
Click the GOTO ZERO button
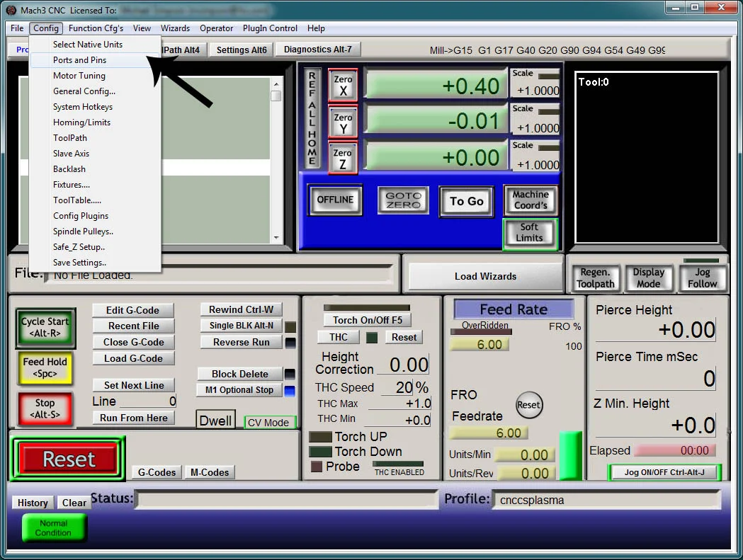403,200
